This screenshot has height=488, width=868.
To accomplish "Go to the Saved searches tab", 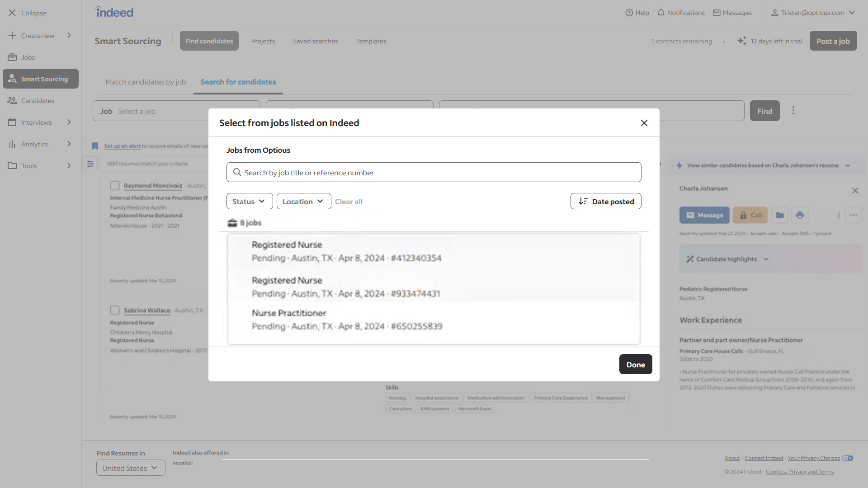I will (x=315, y=41).
